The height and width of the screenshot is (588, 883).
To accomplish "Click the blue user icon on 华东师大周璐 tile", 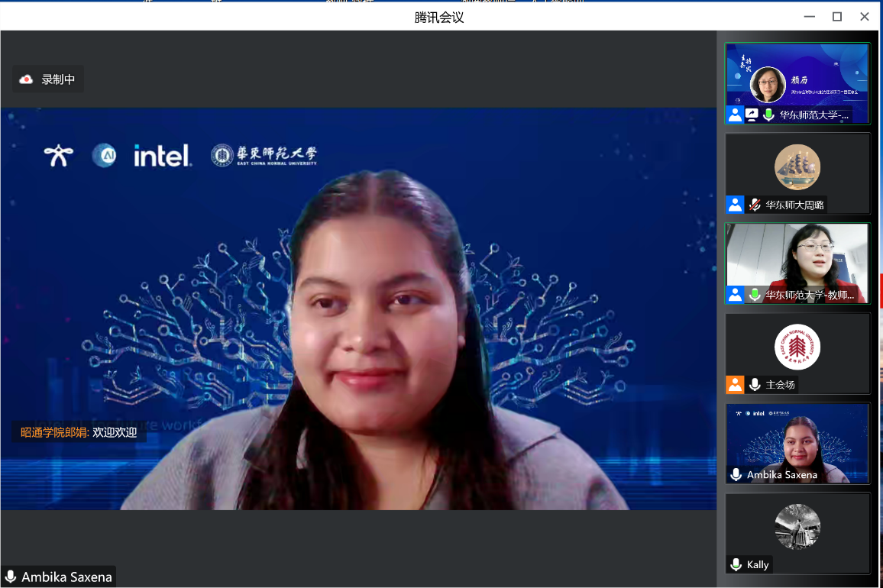I will point(735,205).
